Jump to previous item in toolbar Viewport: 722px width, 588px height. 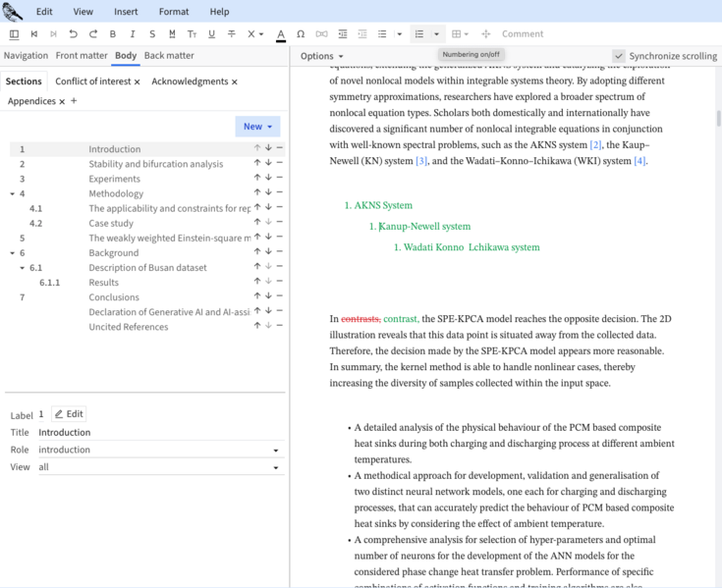click(x=34, y=34)
